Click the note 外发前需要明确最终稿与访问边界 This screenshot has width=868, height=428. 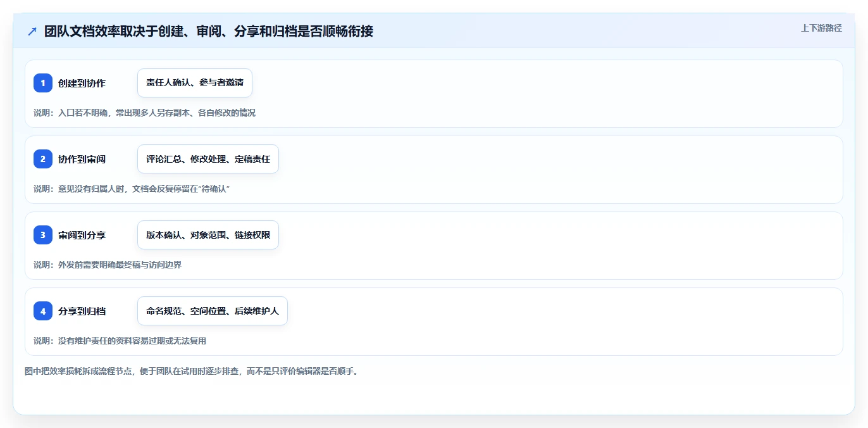point(108,265)
